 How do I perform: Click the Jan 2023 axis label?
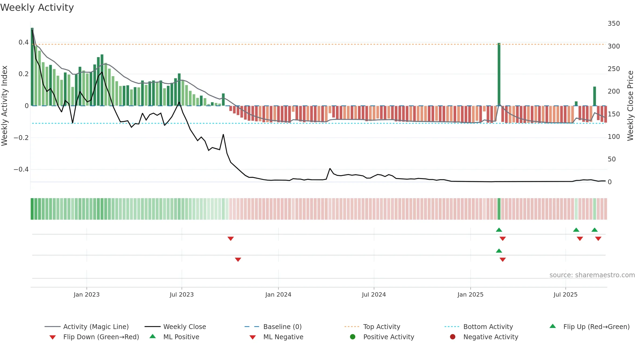(87, 295)
